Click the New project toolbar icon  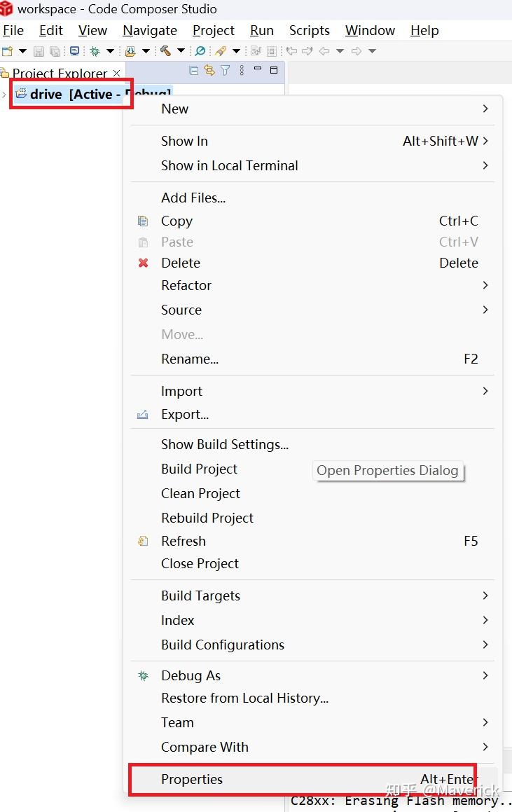pos(8,51)
